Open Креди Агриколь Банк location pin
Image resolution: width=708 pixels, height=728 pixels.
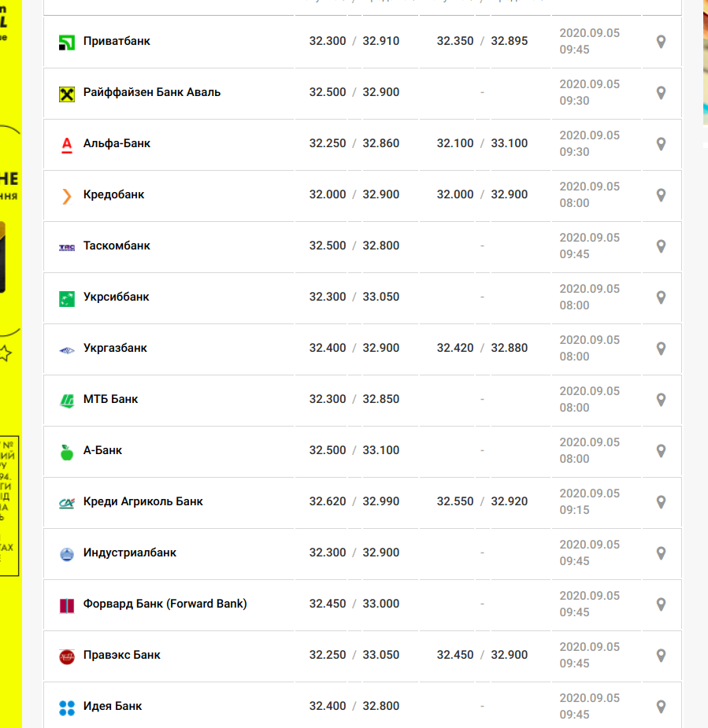pos(661,502)
